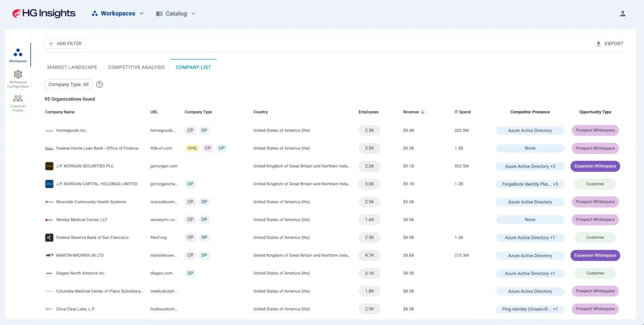
Task: Sort by IT Spend column header
Action: pos(462,112)
